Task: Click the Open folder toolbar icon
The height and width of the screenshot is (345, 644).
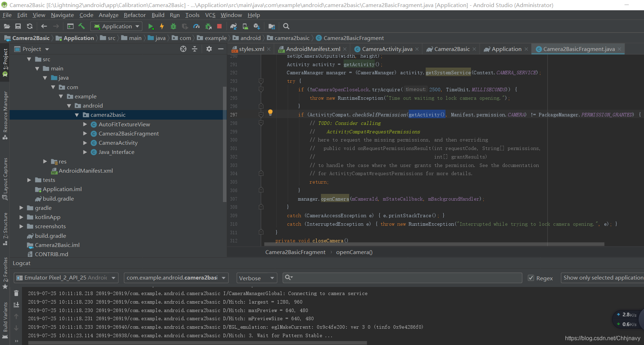Action: coord(7,26)
